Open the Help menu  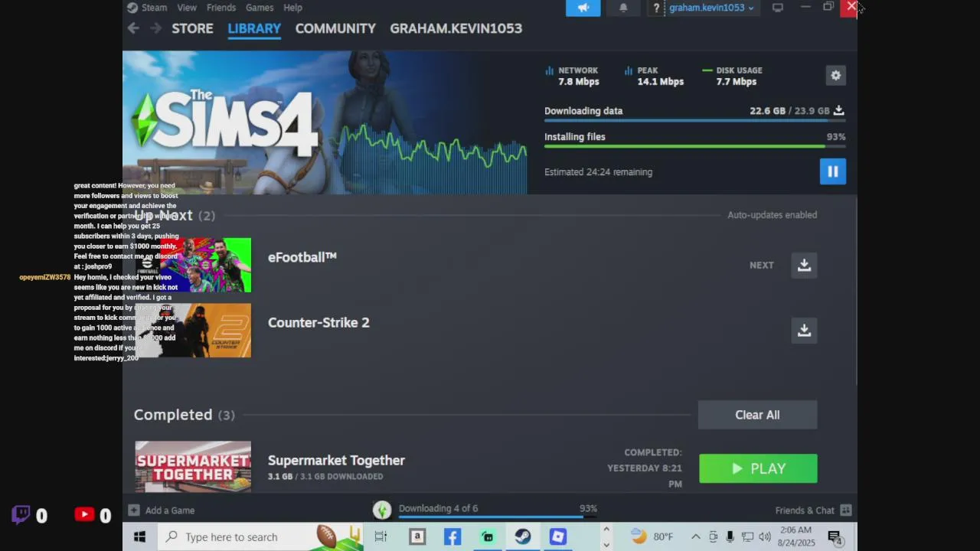point(292,8)
